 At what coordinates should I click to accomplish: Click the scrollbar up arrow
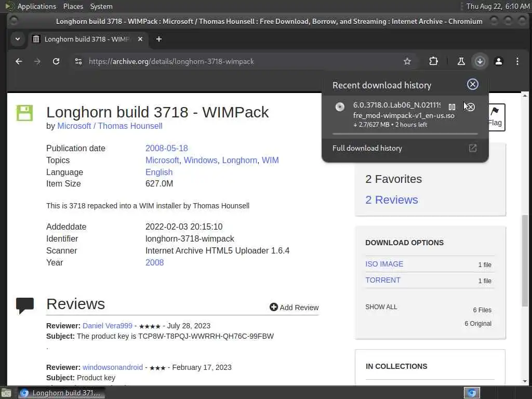525,96
